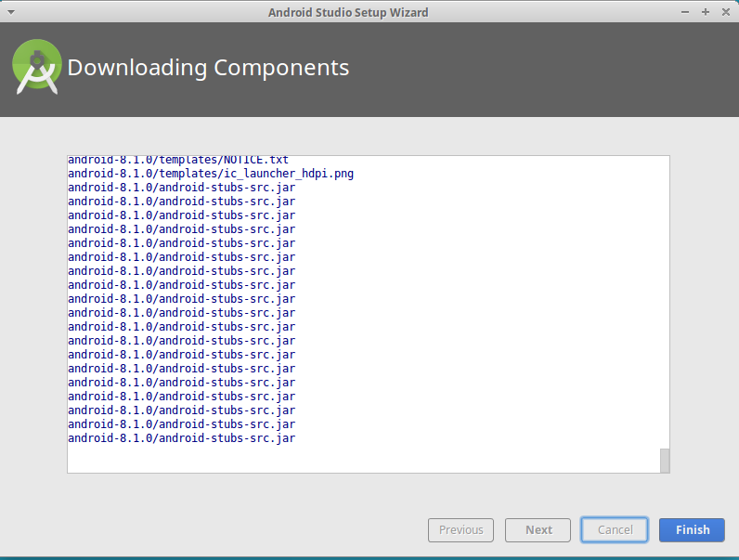The image size is (739, 560).
Task: Click the download log scrollbar thumb
Action: pyautogui.click(x=665, y=461)
